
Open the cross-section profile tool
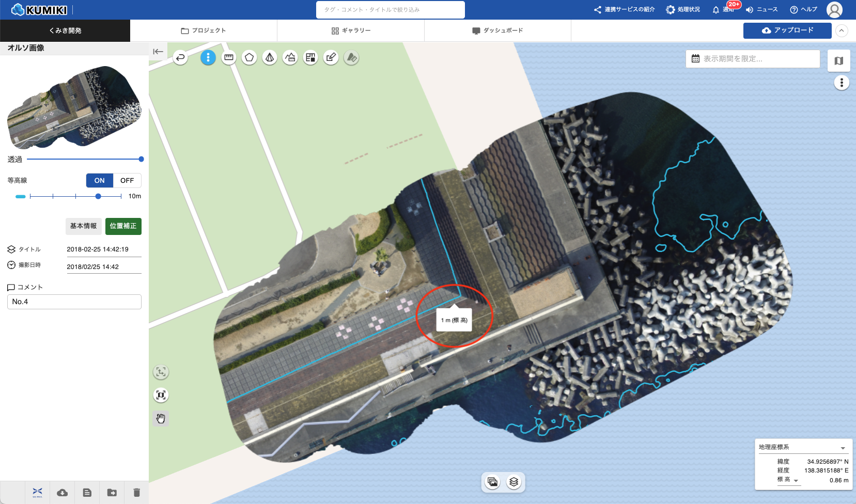click(x=290, y=57)
